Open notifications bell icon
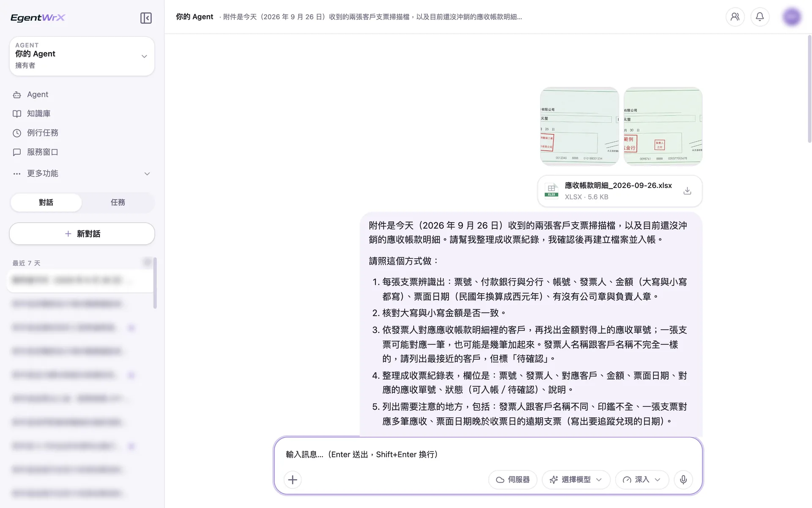This screenshot has width=812, height=508. (760, 17)
